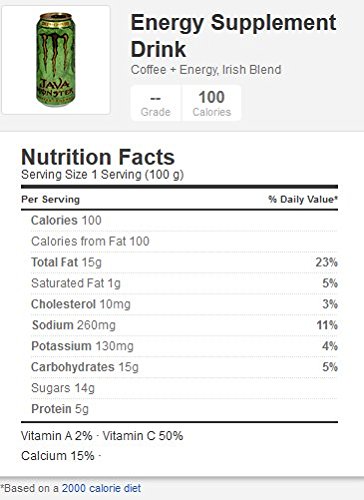Click the Grade box
Screen dimensions: 364x500
pyautogui.click(x=156, y=103)
